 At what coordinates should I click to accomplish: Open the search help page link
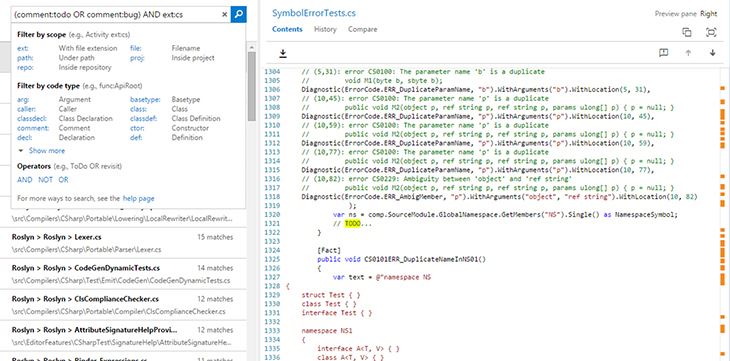138,198
